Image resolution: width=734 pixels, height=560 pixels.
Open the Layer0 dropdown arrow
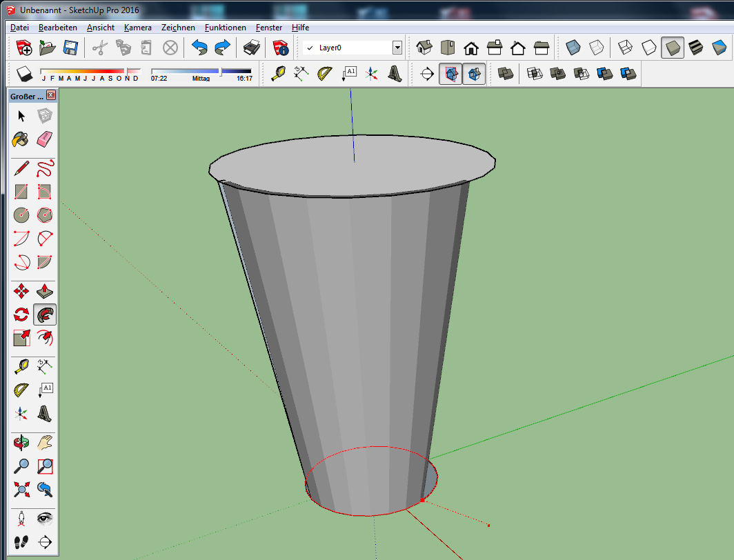coord(397,48)
